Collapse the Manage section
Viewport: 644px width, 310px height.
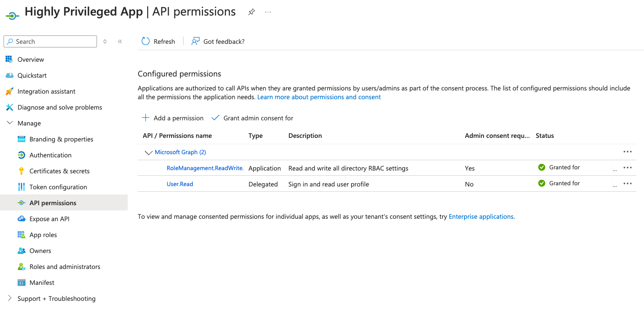coord(10,123)
